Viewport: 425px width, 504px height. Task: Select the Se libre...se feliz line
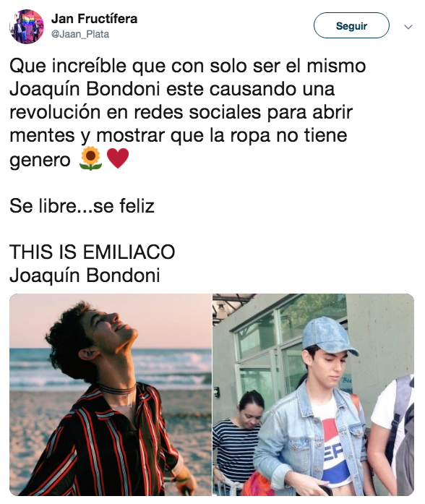(82, 205)
